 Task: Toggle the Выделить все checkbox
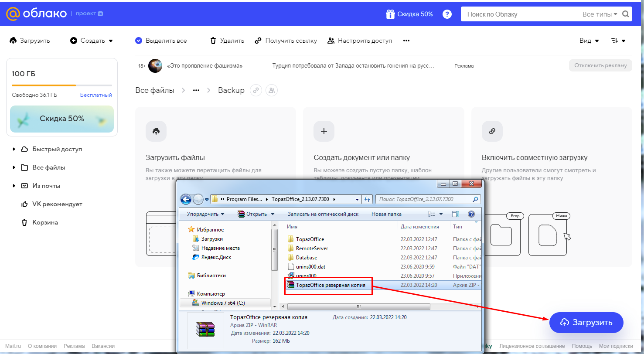[139, 41]
